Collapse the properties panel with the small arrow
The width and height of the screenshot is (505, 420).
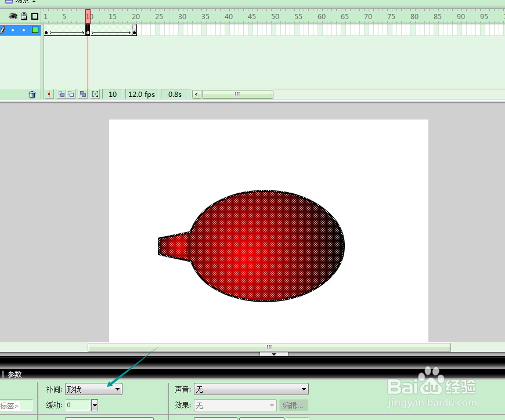click(x=274, y=354)
